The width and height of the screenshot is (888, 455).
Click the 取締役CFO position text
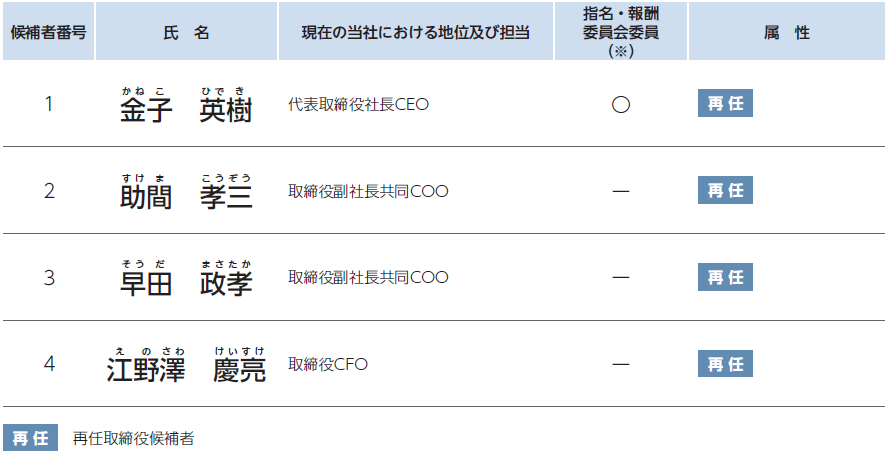click(328, 364)
